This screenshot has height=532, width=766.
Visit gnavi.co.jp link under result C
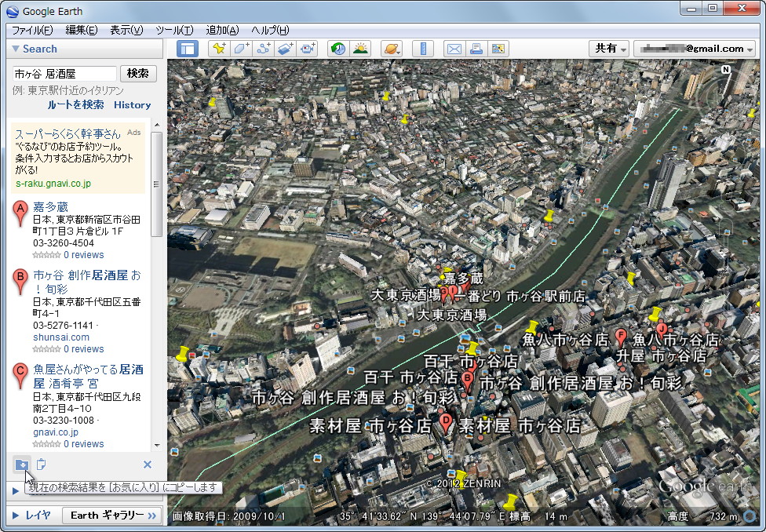point(56,432)
